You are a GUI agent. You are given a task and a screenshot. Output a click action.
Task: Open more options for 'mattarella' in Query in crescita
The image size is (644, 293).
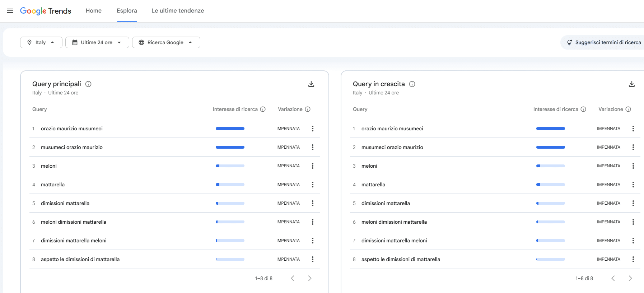pos(633,185)
